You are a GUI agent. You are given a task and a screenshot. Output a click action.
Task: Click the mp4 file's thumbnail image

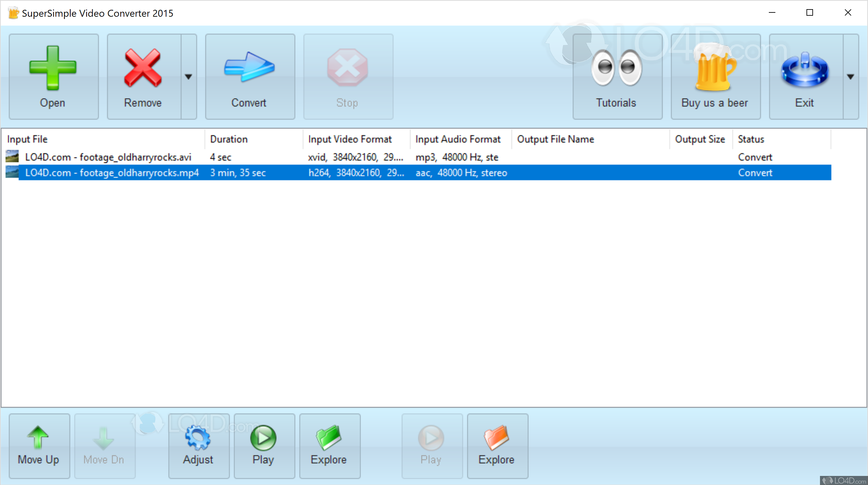(x=11, y=172)
